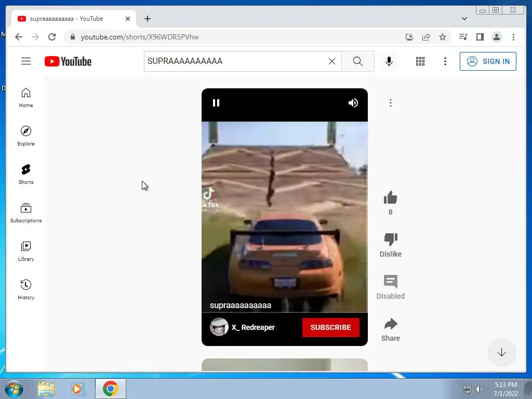The height and width of the screenshot is (399, 532).
Task: Reload the current page
Action: [x=52, y=37]
